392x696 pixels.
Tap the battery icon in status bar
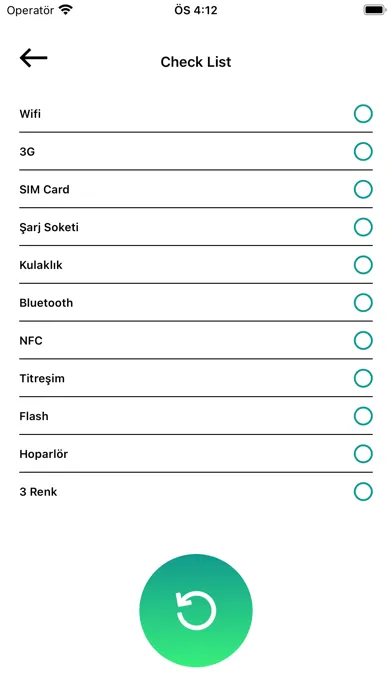(375, 10)
